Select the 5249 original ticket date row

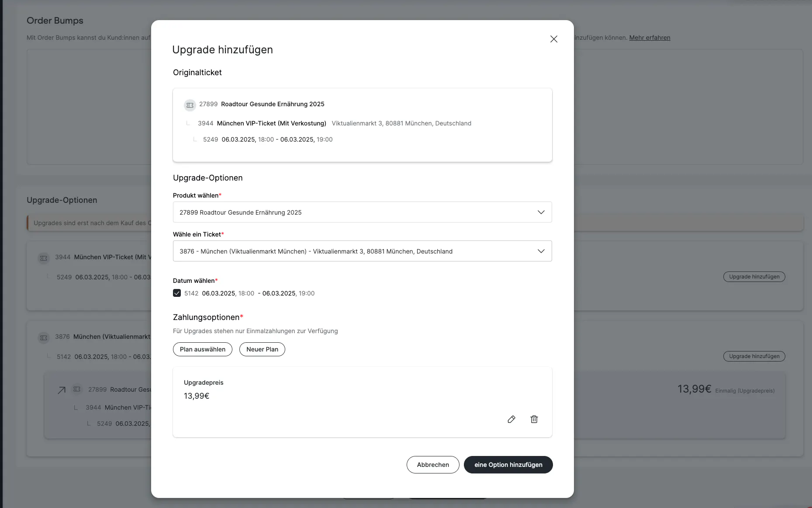267,139
